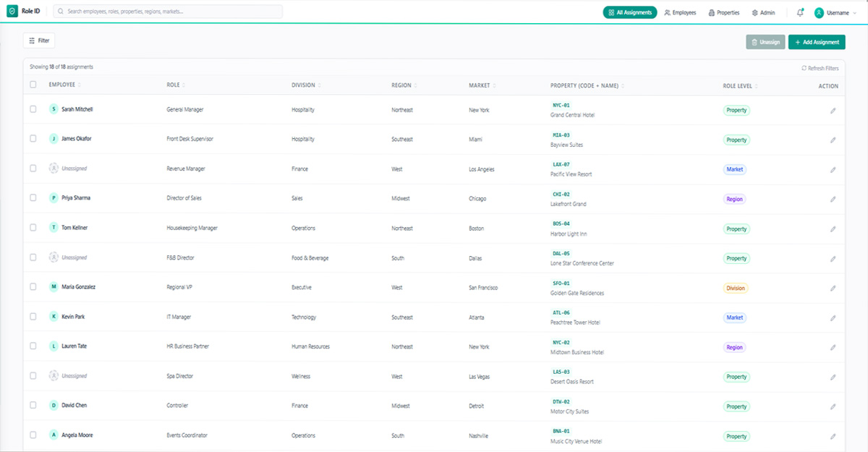Screen dimensions: 868x452
Task: Select the Angela Moore row checkbox
Action: click(33, 435)
